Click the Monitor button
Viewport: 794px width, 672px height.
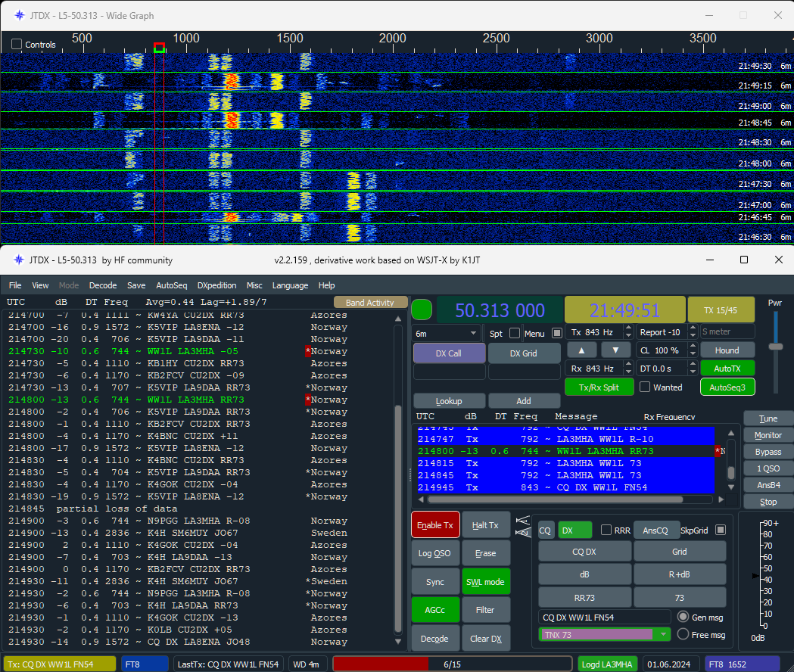pyautogui.click(x=768, y=435)
